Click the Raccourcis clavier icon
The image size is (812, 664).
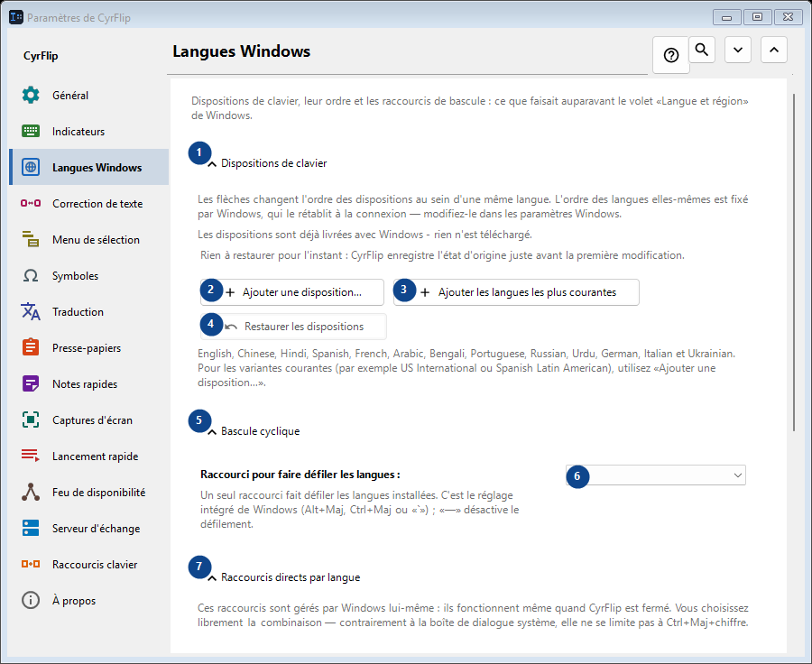click(x=31, y=564)
